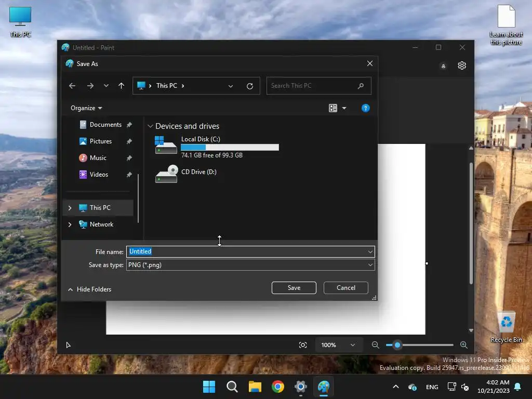Go up one folder level
The width and height of the screenshot is (532, 399).
pos(121,86)
